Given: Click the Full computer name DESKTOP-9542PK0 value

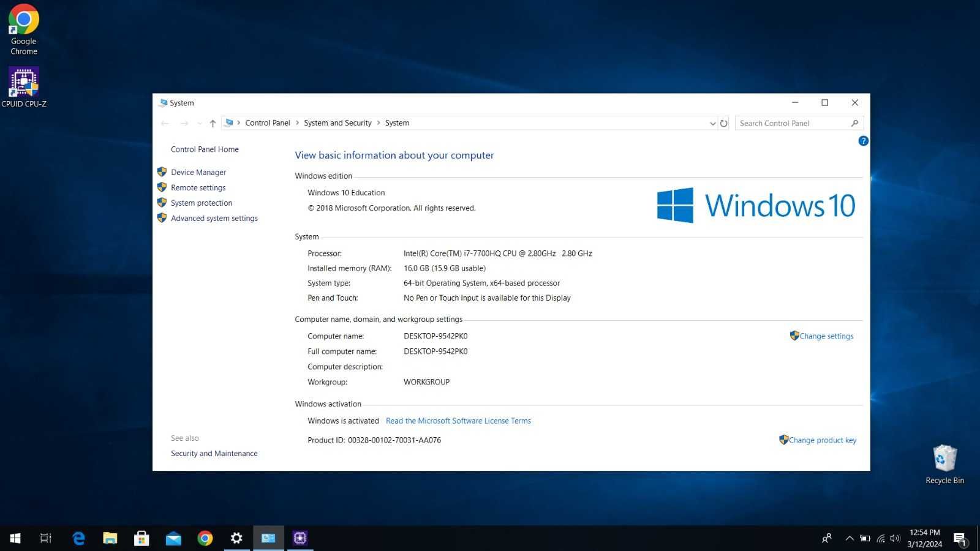Looking at the screenshot, I should pos(435,351).
